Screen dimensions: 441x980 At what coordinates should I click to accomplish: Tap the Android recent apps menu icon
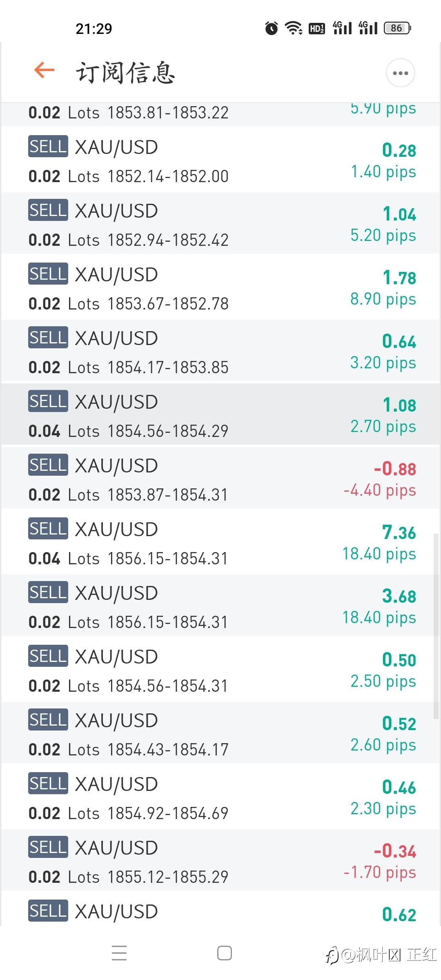click(x=119, y=953)
